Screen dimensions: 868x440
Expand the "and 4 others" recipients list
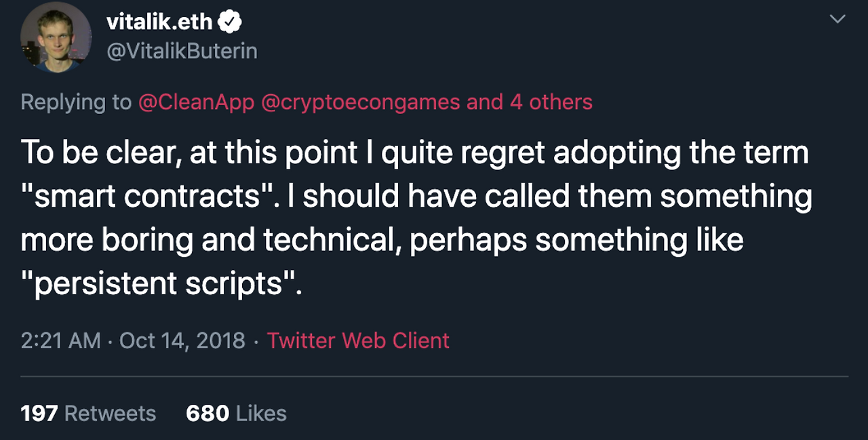coord(530,102)
